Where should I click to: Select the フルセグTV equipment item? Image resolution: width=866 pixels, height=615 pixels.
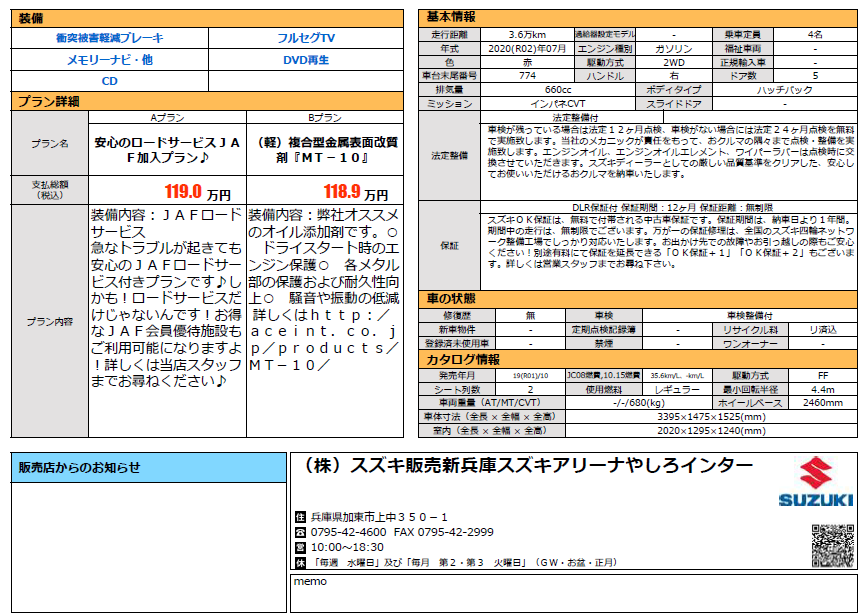coord(306,38)
